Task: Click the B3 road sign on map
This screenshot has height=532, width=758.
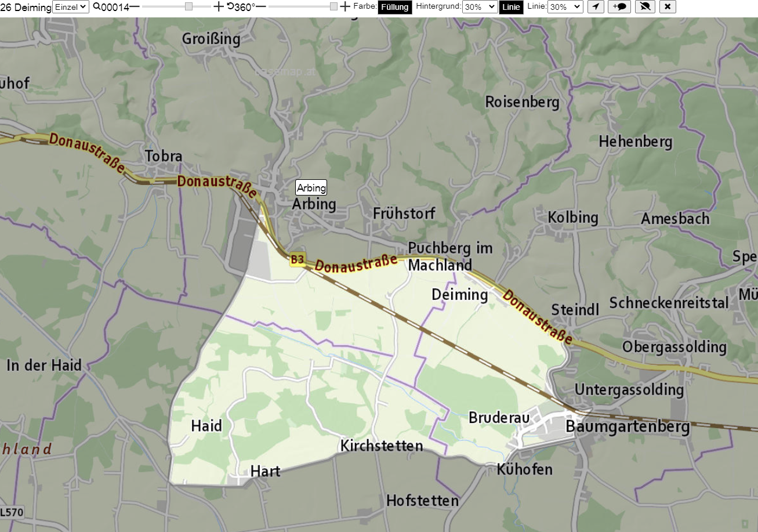Action: (x=298, y=260)
